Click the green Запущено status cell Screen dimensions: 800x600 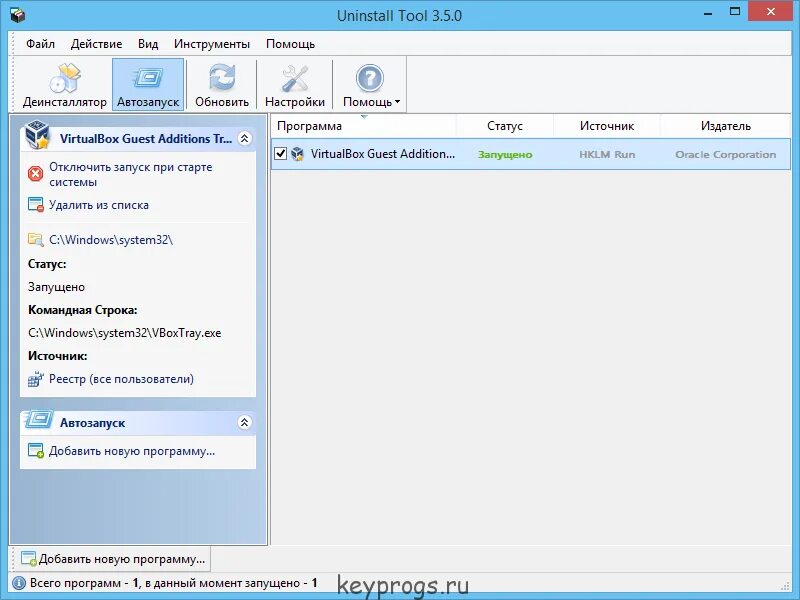pyautogui.click(x=505, y=154)
